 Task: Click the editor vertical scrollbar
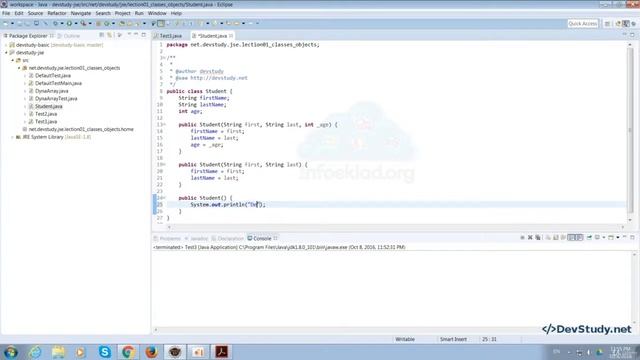point(630,131)
